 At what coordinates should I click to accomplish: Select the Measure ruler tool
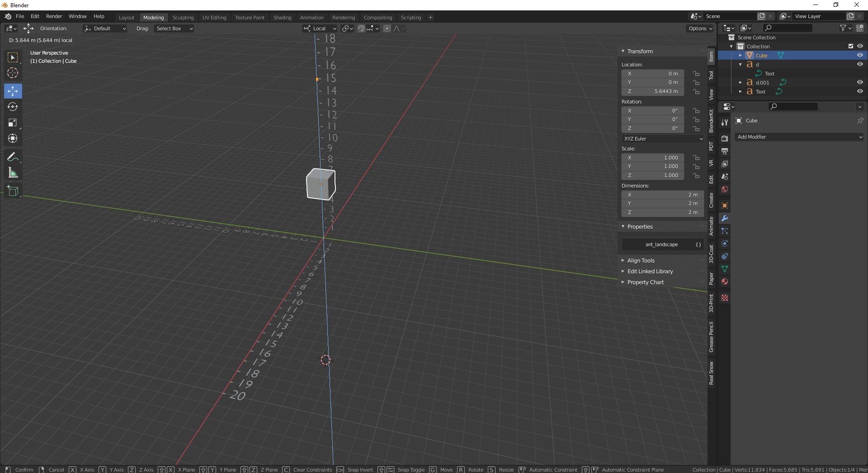point(13,173)
